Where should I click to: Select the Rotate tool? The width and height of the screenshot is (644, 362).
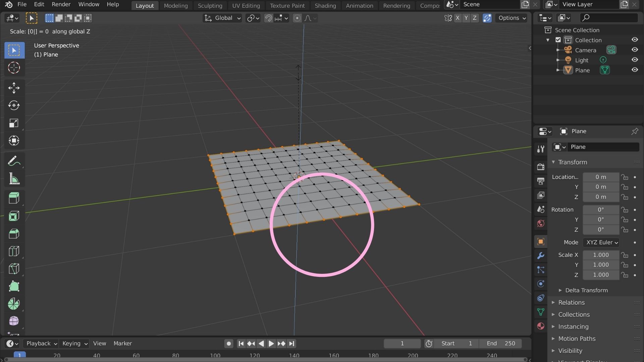(14, 106)
